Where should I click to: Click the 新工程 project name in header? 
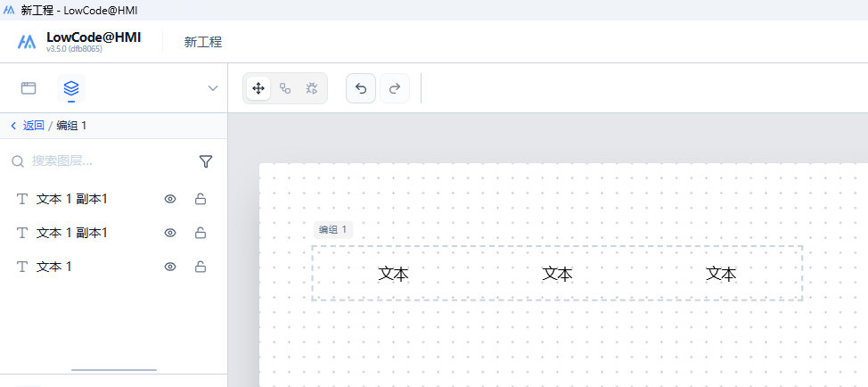(x=203, y=42)
